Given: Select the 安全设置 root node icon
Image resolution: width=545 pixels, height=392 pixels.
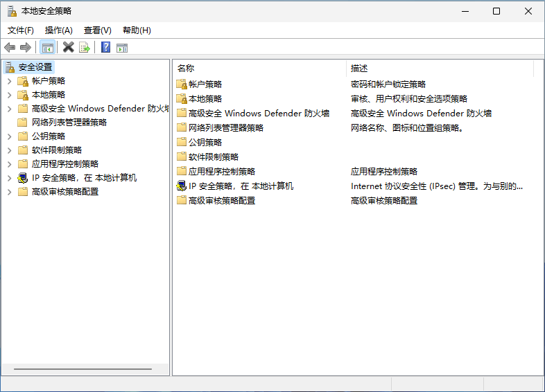Looking at the screenshot, I should (10, 67).
